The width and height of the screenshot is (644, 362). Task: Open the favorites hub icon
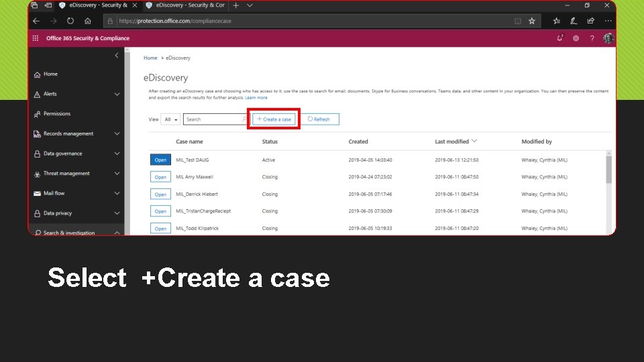tap(557, 21)
